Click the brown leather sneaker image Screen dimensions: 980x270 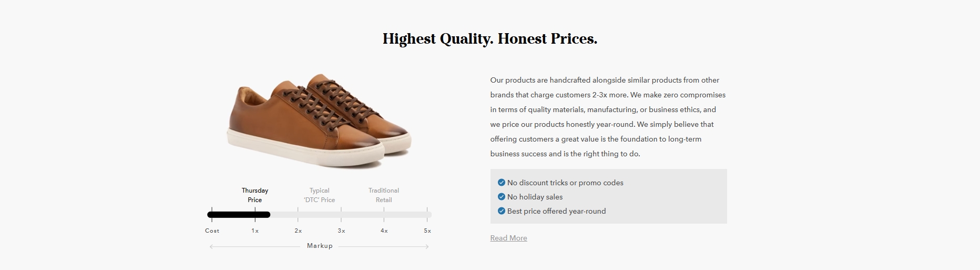320,121
